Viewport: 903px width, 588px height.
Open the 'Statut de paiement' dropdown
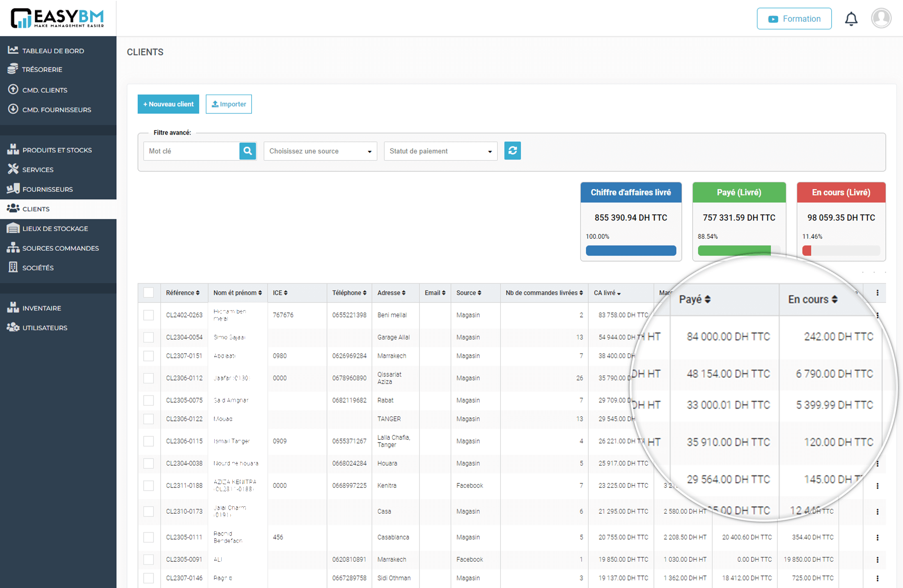point(440,151)
